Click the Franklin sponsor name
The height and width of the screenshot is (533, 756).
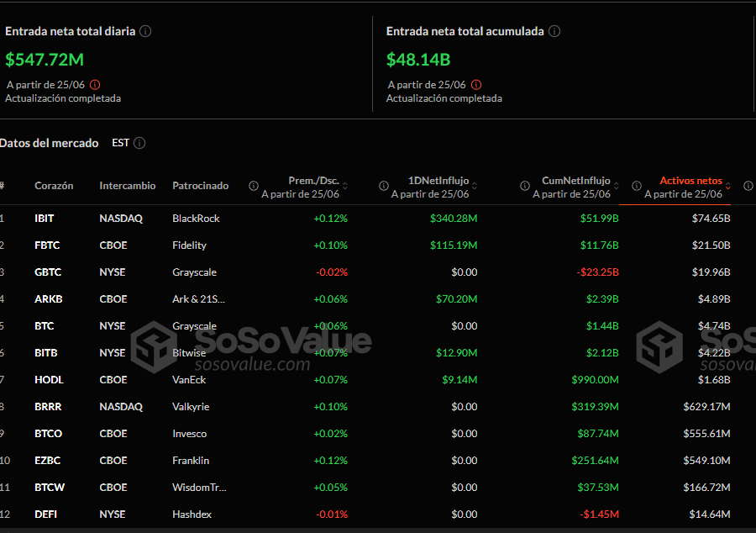tap(191, 461)
